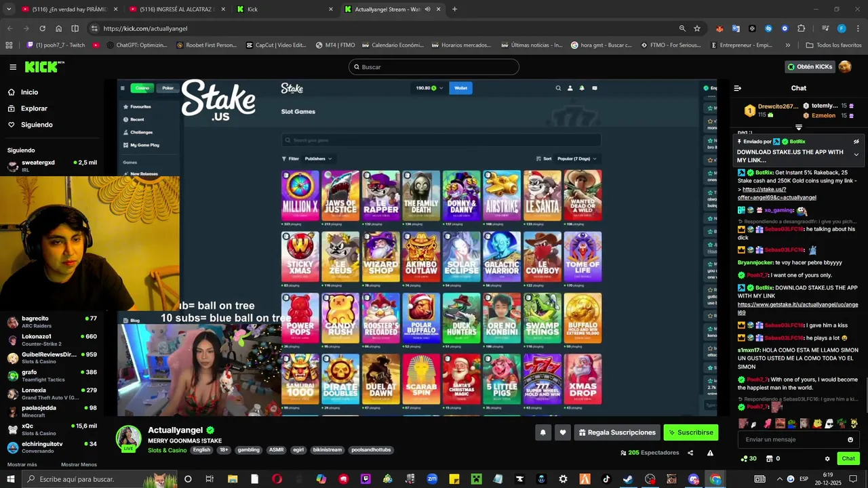This screenshot has width=868, height=488.
Task: Go back to the previous page
Action: tap(9, 28)
